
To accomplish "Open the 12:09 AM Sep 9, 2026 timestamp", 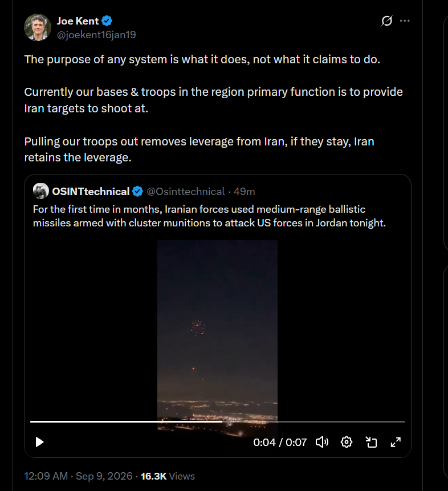I will point(78,476).
